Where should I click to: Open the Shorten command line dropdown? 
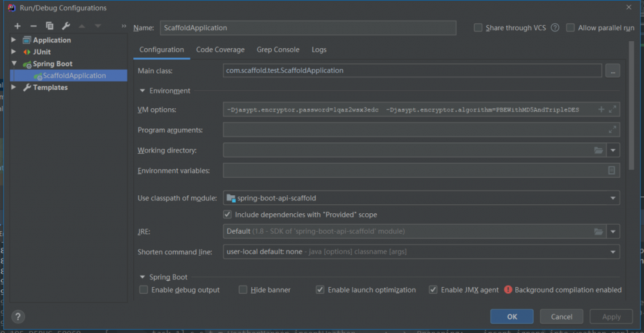pos(613,252)
